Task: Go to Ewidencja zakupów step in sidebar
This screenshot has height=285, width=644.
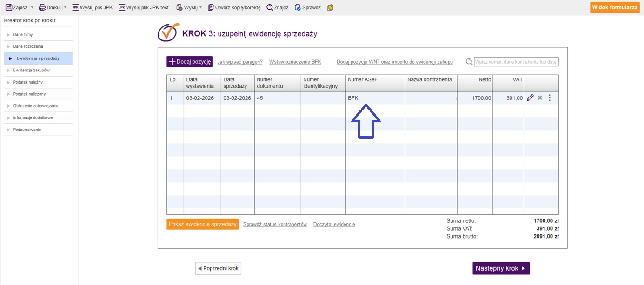Action: [31, 70]
